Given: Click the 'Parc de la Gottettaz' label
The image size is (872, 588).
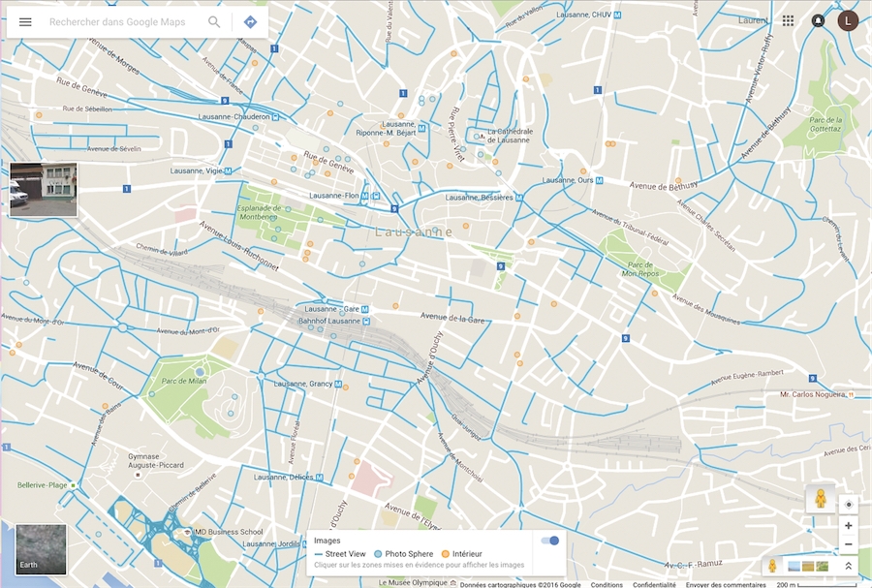Looking at the screenshot, I should coord(825,124).
